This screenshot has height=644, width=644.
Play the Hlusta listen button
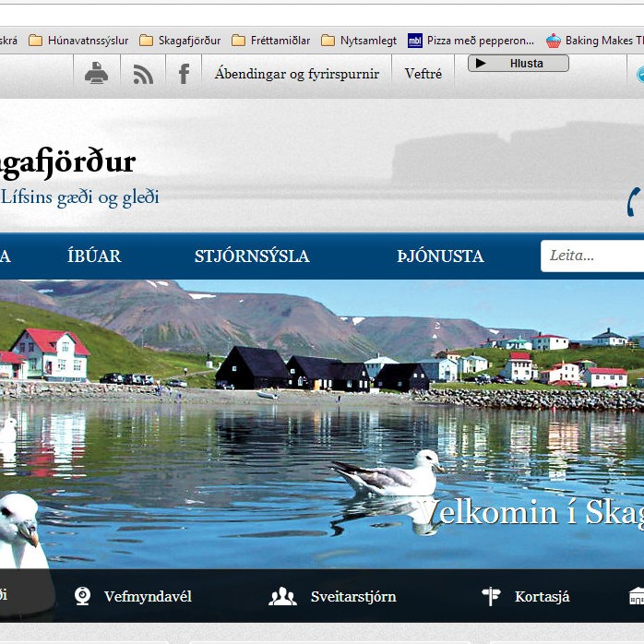(518, 64)
